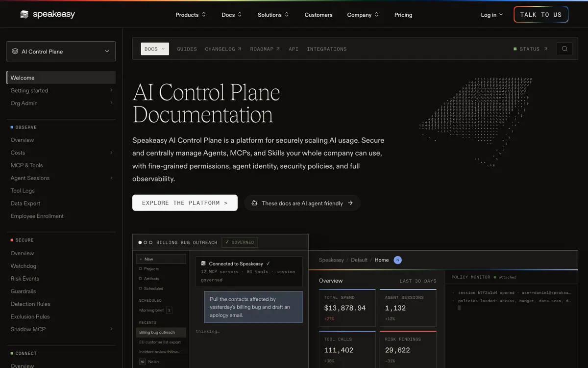Viewport: 588px width, 368px height.
Task: Click the AGENT SESSIONS 1,132 card
Action: (x=408, y=308)
